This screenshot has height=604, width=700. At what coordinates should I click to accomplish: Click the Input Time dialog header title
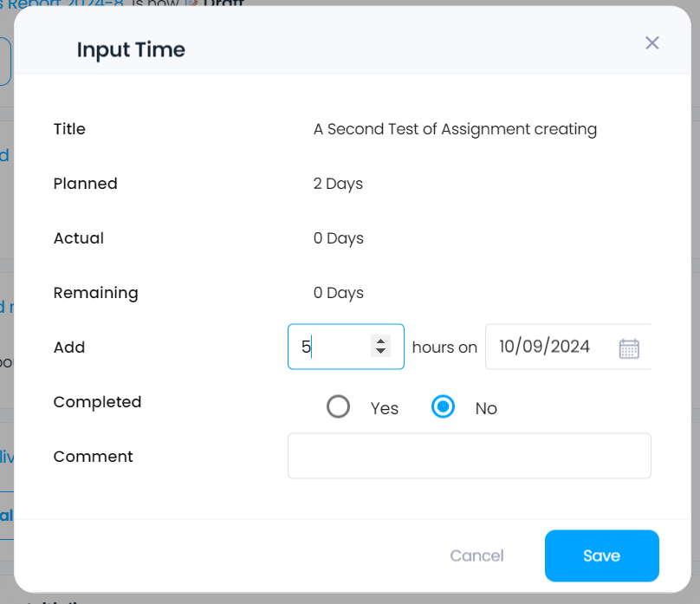131,49
